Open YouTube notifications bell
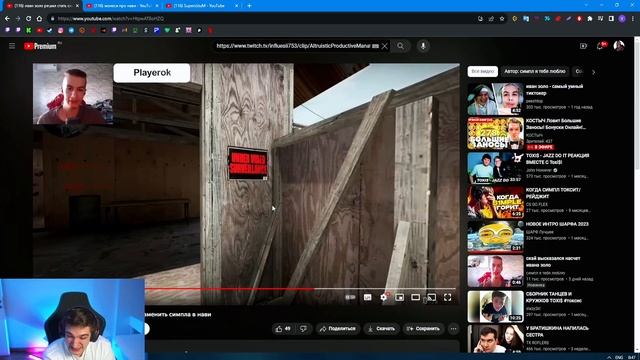 click(600, 46)
